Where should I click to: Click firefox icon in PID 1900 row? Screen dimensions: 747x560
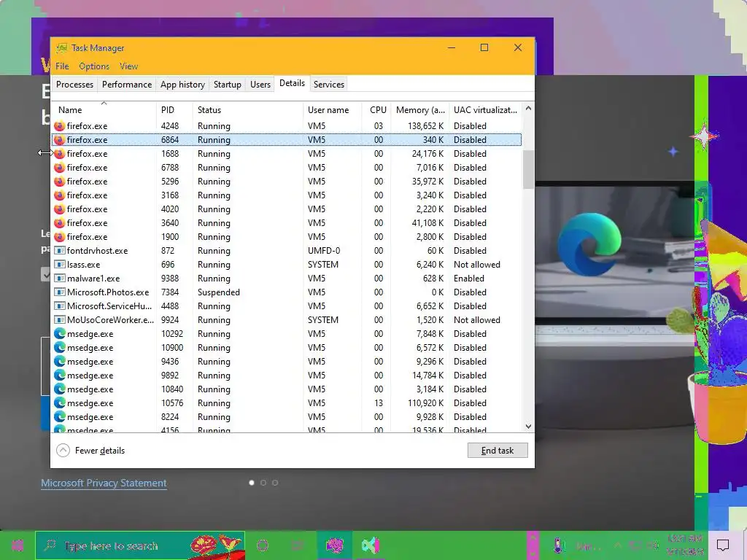coord(60,237)
